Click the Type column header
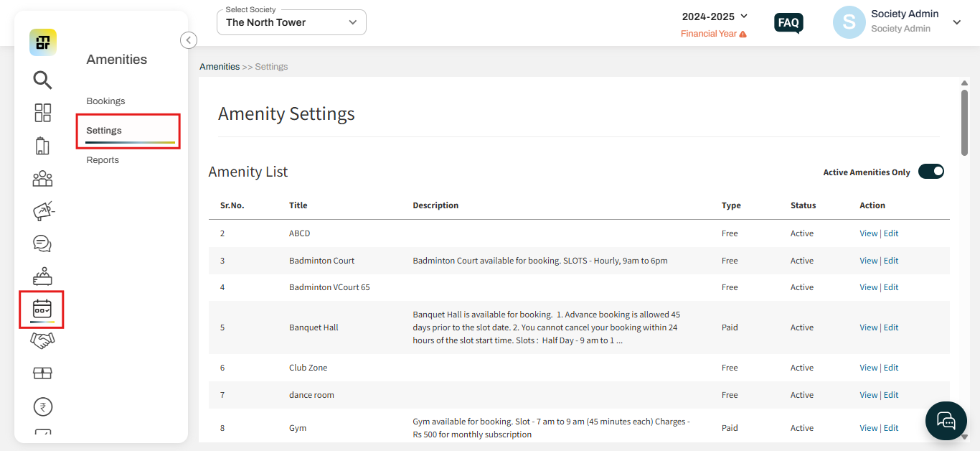 click(731, 205)
